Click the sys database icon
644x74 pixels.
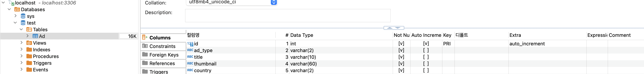pyautogui.click(x=23, y=16)
